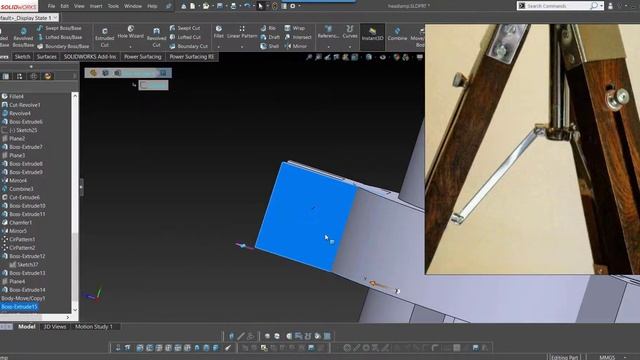The image size is (640, 360).
Task: Open the Insert menu
Action: [x=96, y=6]
